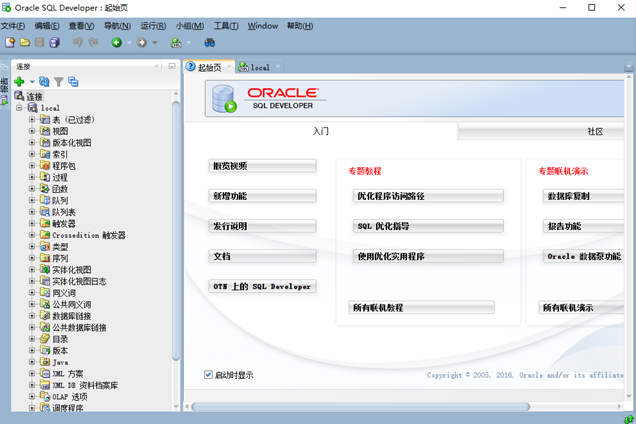Click the Connections tree vertical scrollbar

tap(176, 230)
